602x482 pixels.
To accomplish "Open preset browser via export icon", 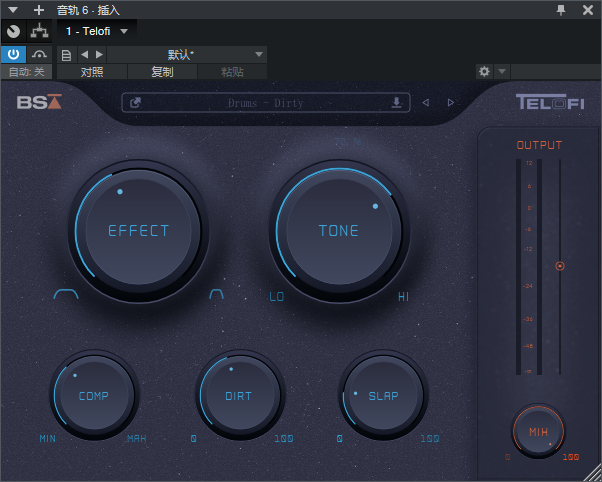I will click(x=135, y=103).
